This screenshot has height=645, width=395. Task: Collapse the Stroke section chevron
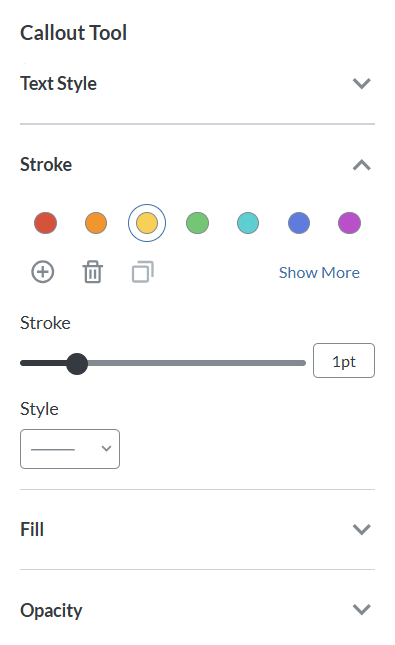[x=362, y=165]
